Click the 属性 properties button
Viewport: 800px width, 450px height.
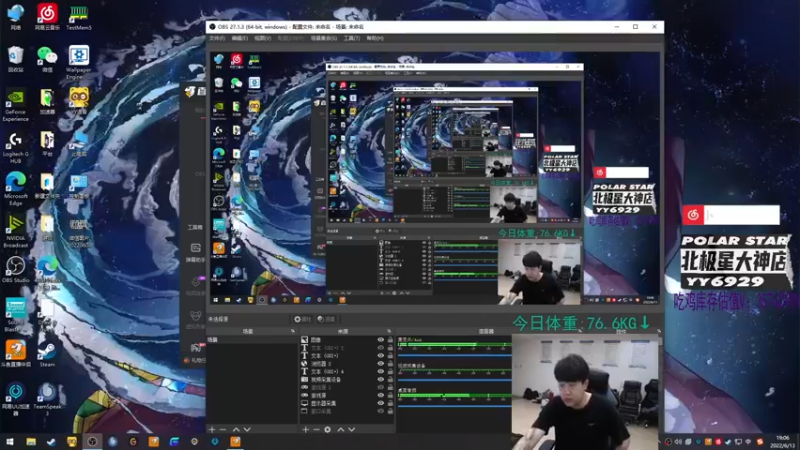303,319
